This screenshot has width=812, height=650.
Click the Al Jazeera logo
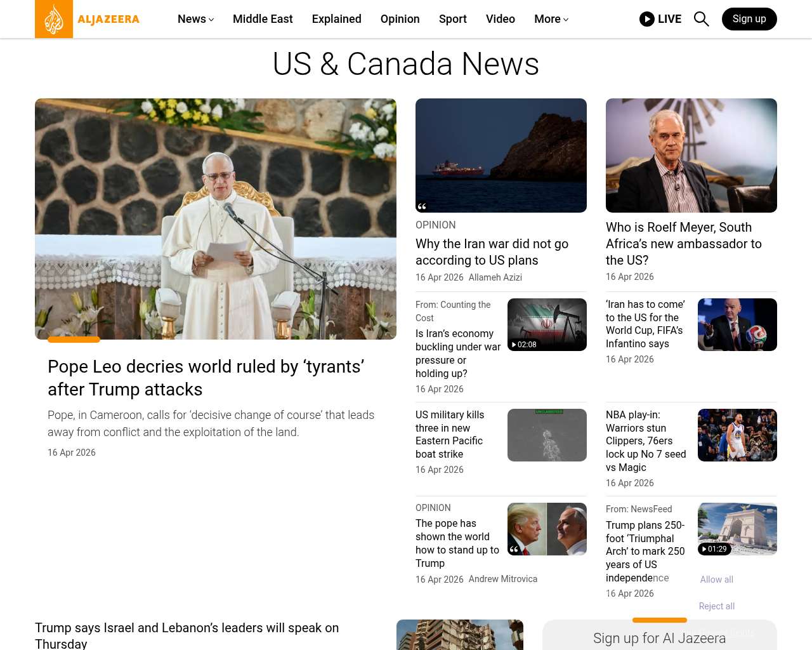point(88,19)
